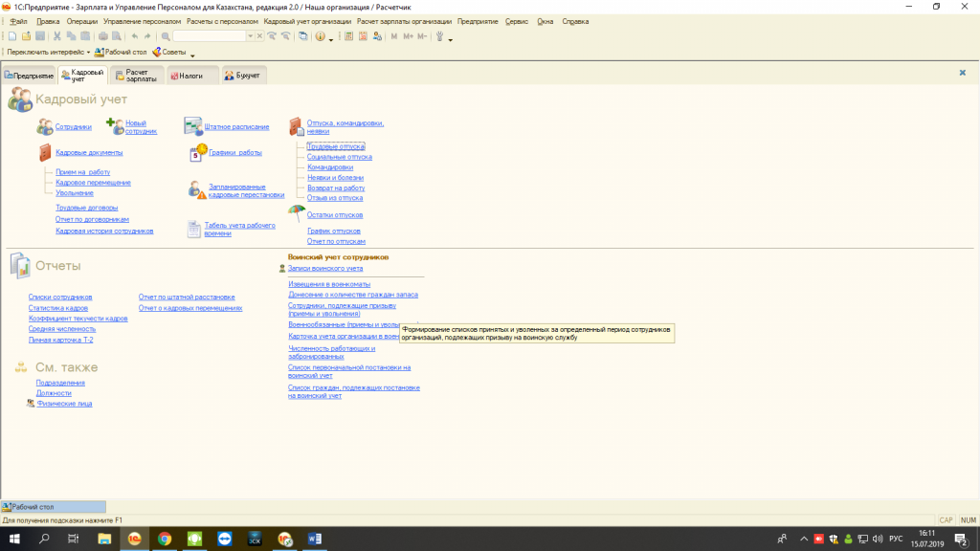Click the Кадровые документы book icon
The width and height of the screenshot is (980, 551).
[45, 152]
